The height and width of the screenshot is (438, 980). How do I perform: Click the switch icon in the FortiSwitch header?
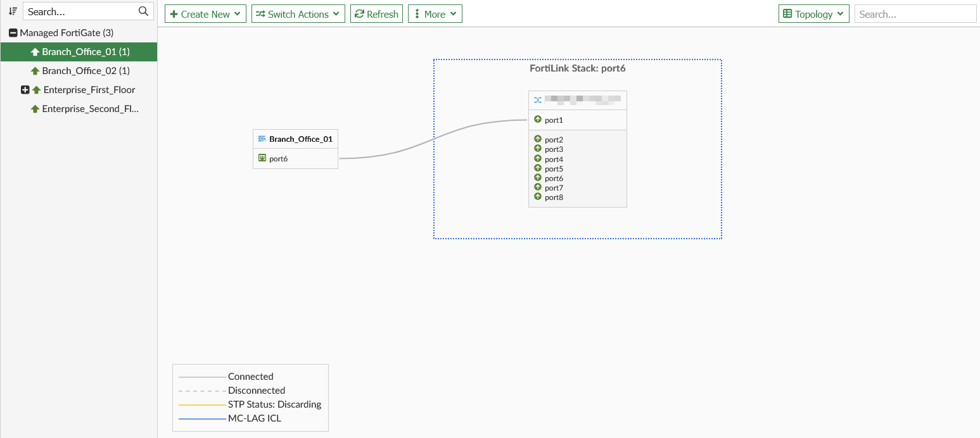[x=538, y=100]
